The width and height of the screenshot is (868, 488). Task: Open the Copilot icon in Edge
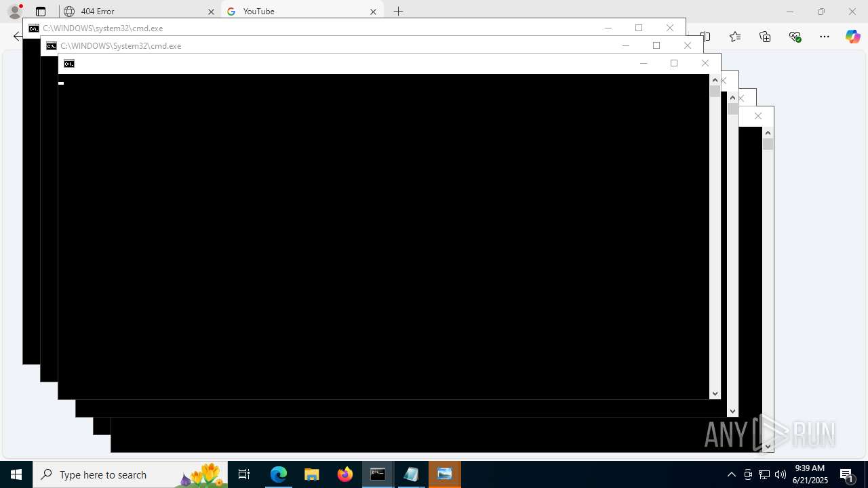[x=852, y=37]
